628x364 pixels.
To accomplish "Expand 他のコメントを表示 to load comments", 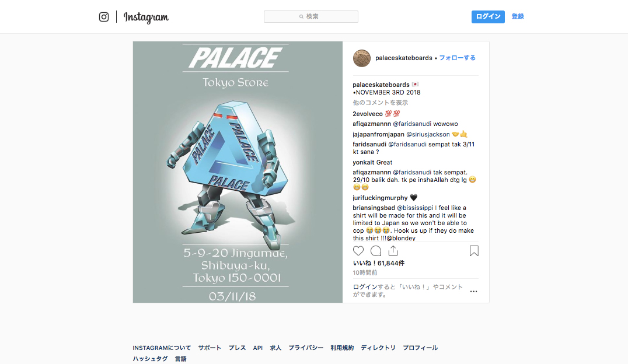I will tap(381, 103).
